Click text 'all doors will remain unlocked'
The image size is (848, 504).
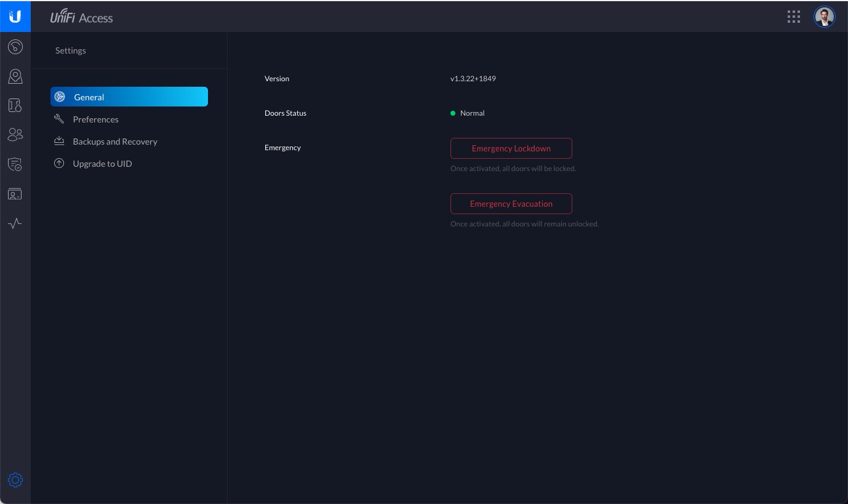pos(550,224)
